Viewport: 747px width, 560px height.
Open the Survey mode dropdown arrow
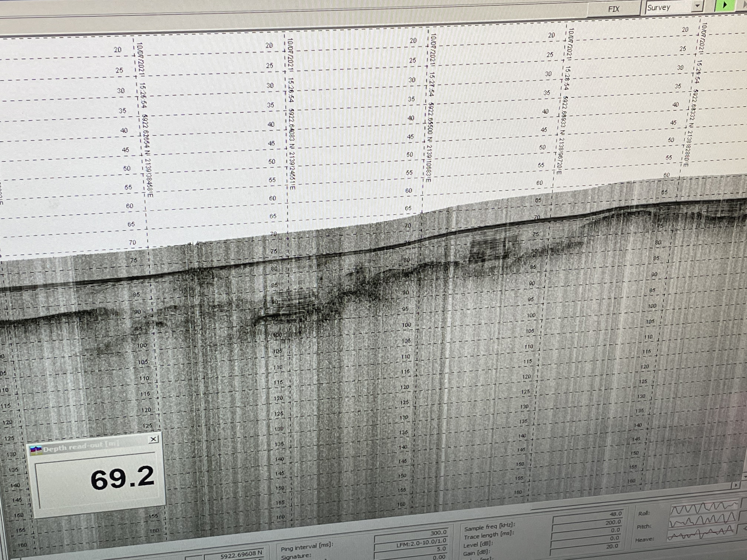point(697,6)
